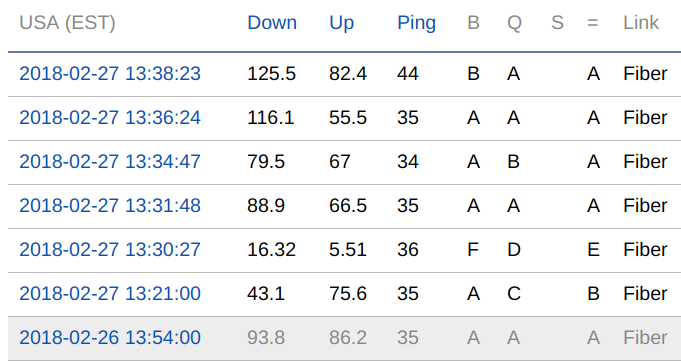The width and height of the screenshot is (681, 361).
Task: Open the 2018-02-27 13:31:48 test result
Action: pyautogui.click(x=110, y=205)
